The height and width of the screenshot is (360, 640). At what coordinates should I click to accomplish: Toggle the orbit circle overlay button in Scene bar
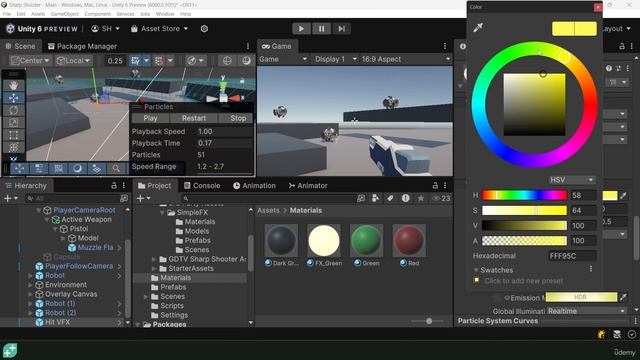coord(77,168)
